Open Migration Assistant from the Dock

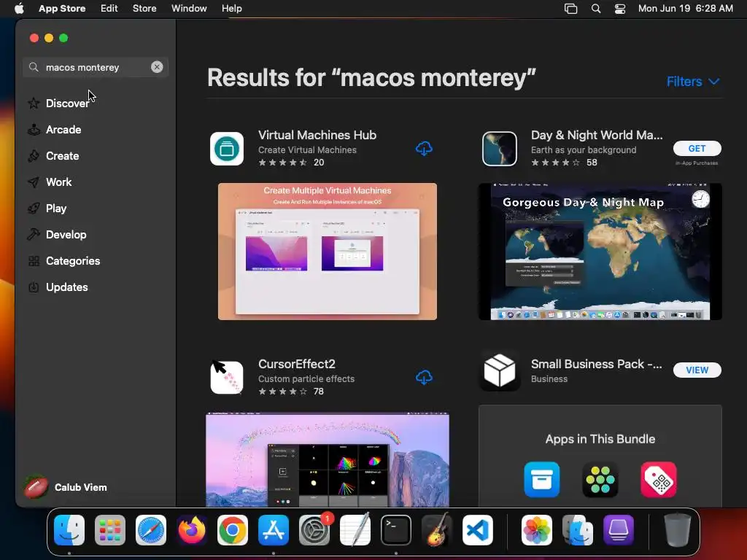click(x=578, y=530)
